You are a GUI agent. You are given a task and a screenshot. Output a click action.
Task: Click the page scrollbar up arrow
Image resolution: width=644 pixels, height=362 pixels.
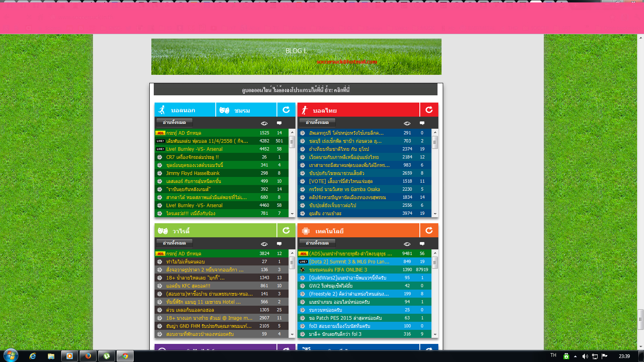click(x=640, y=37)
